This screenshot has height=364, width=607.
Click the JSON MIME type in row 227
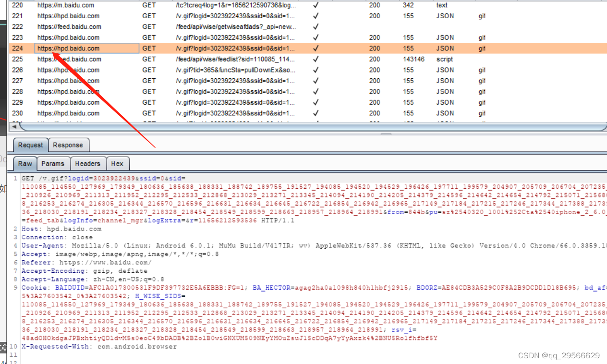[445, 81]
